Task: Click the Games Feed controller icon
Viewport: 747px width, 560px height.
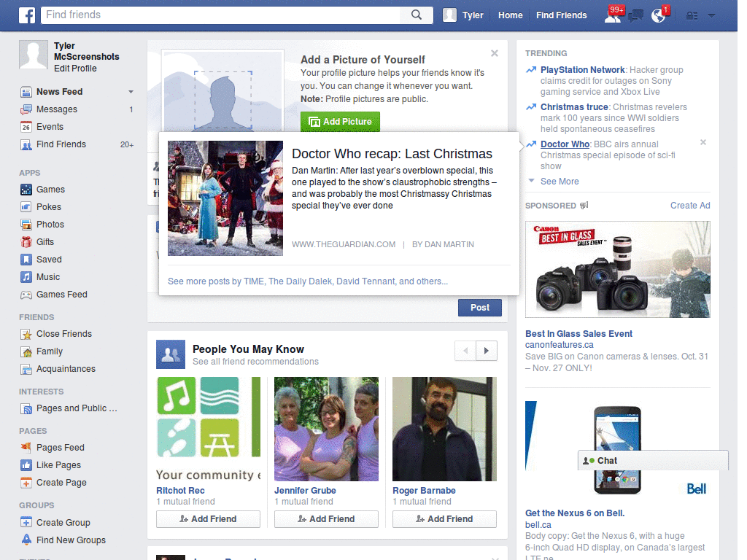Action: (x=26, y=295)
